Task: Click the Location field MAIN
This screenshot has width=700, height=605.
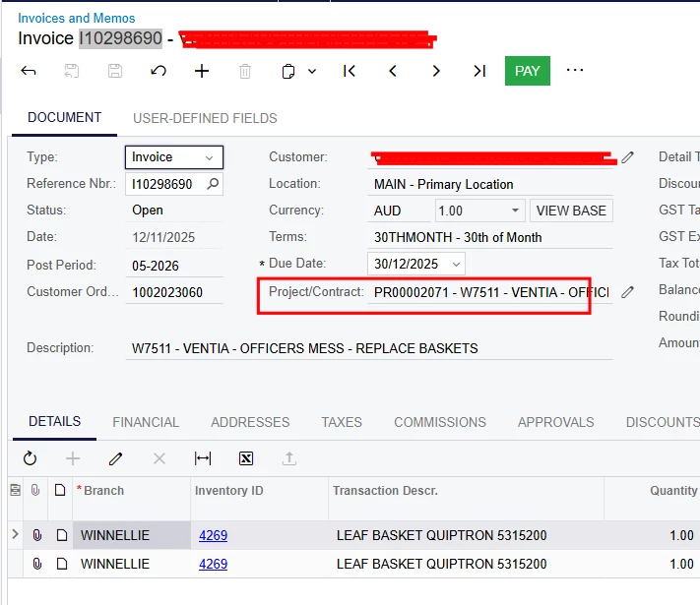Action: [489, 184]
